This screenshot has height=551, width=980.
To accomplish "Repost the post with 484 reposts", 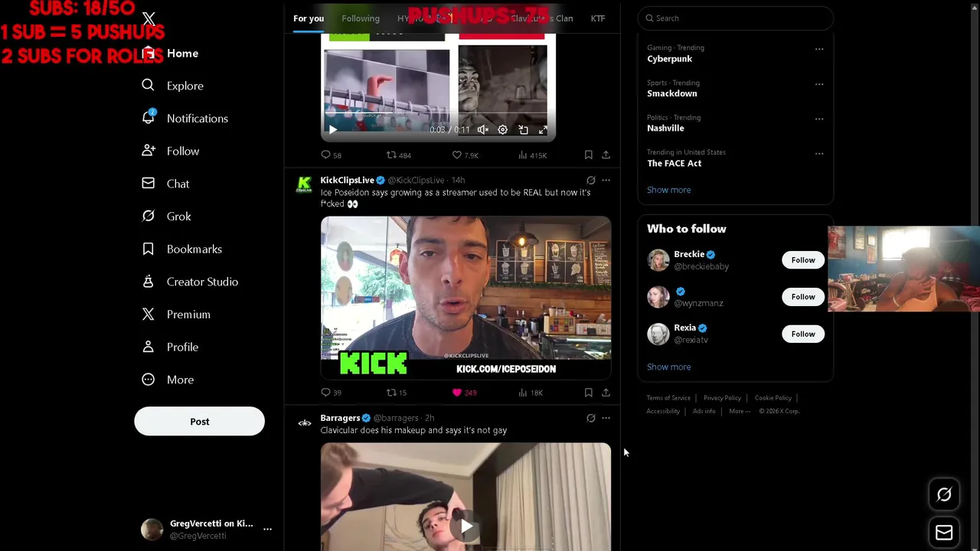I will [x=399, y=155].
